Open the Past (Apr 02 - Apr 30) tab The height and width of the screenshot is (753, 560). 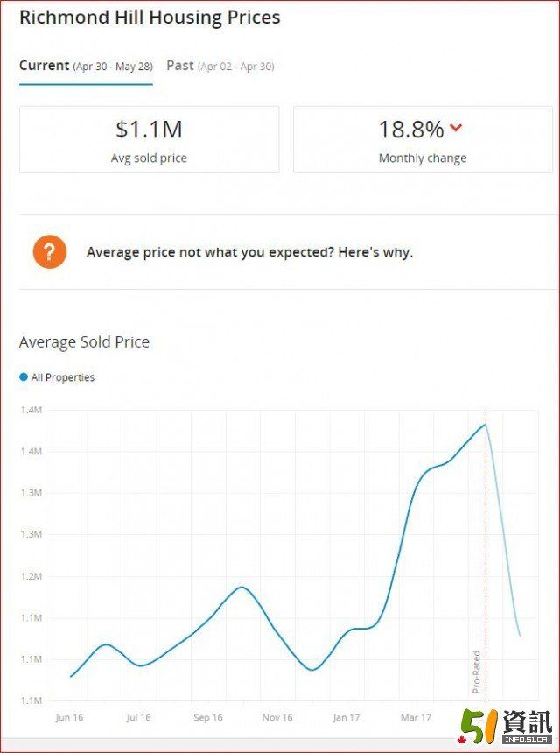point(220,66)
